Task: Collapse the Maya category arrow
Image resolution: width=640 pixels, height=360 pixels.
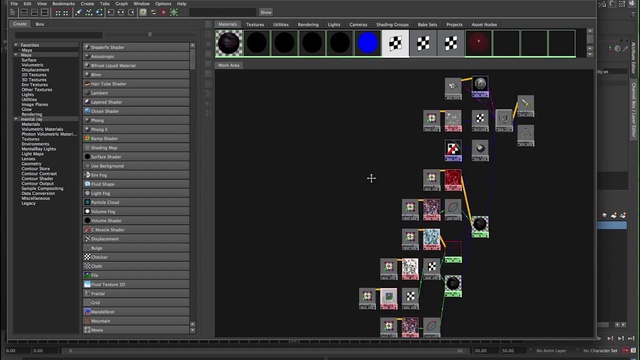Action: (16, 55)
